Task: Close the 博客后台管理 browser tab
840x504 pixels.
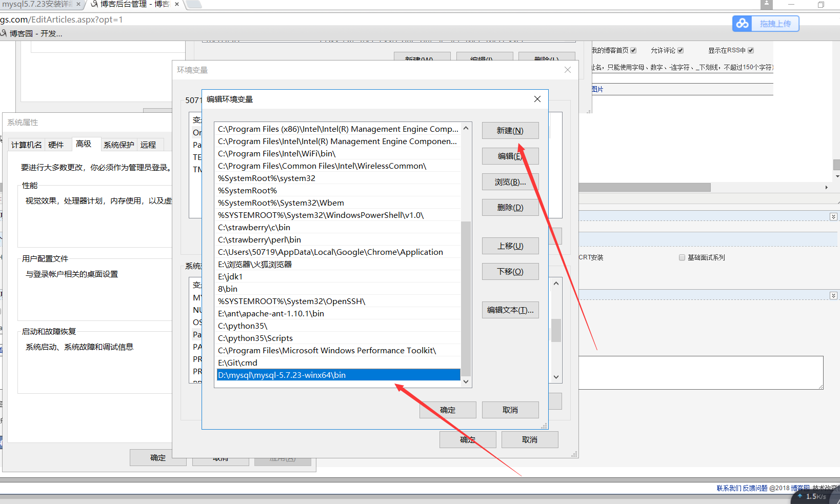Action: pos(177,4)
